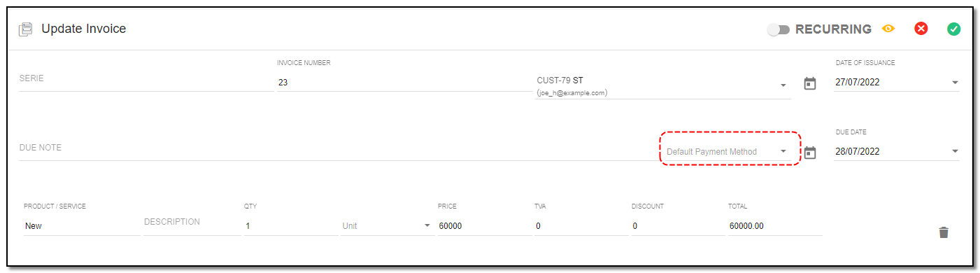
Task: Delete line item using trash icon
Action: 944,232
